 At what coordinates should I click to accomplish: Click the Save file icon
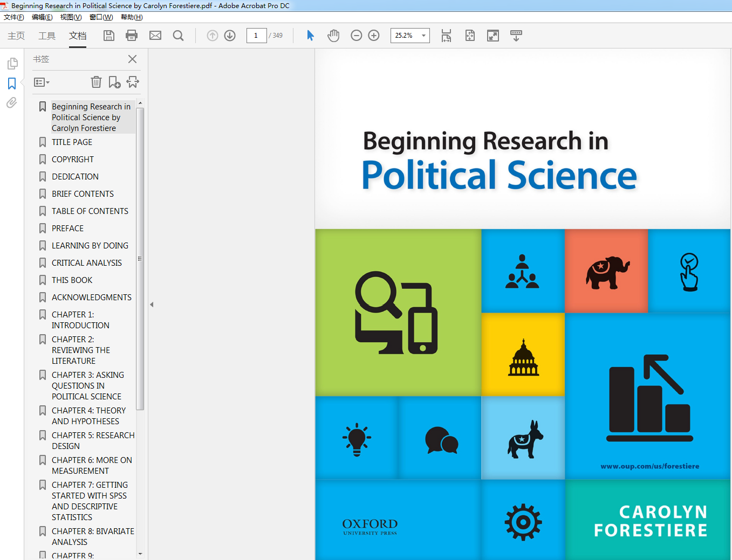click(109, 36)
